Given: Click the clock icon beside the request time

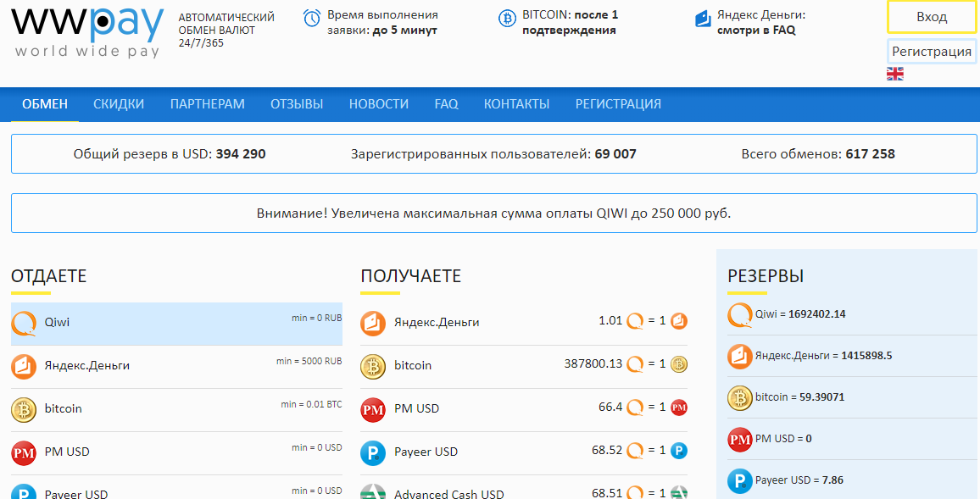Looking at the screenshot, I should click(x=312, y=18).
